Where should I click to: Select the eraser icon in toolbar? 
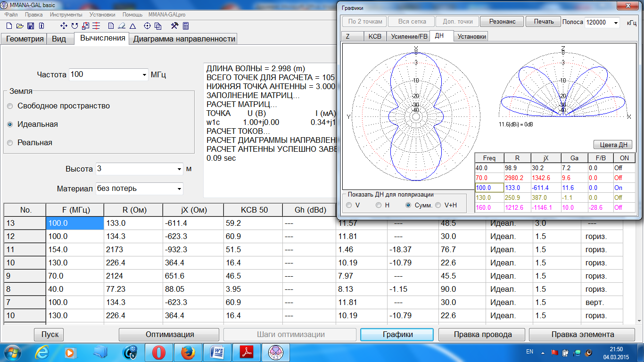(122, 26)
